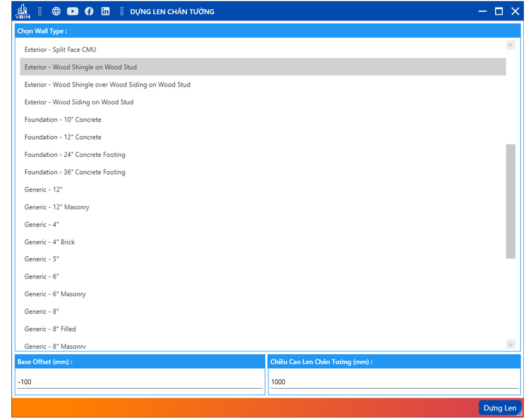The height and width of the screenshot is (418, 532).
Task: Choose Generic - 6" Masonry from list
Action: point(55,294)
